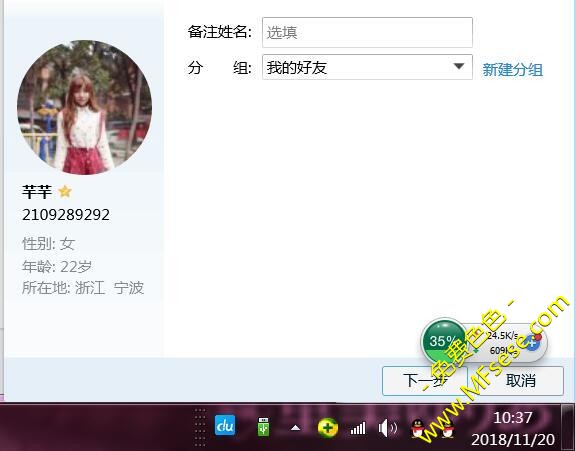The width and height of the screenshot is (575, 451).
Task: Click the 取消 button
Action: [520, 381]
